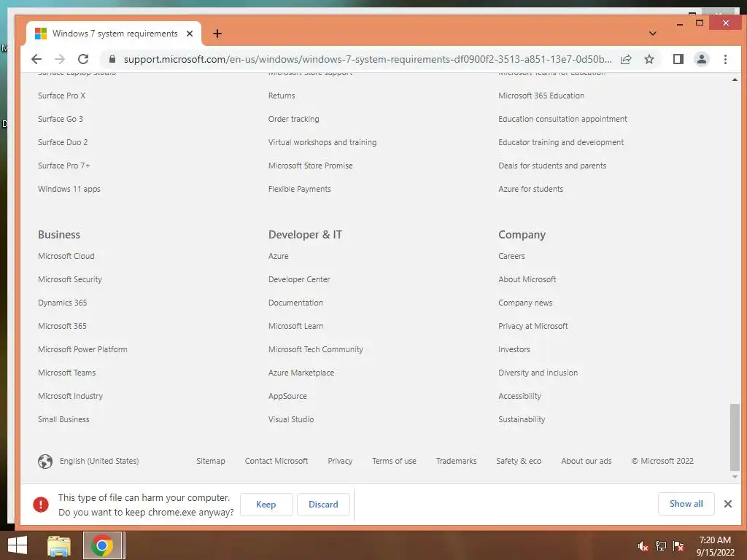Open the Windows Start menu
The width and height of the screenshot is (747, 560).
point(18,545)
